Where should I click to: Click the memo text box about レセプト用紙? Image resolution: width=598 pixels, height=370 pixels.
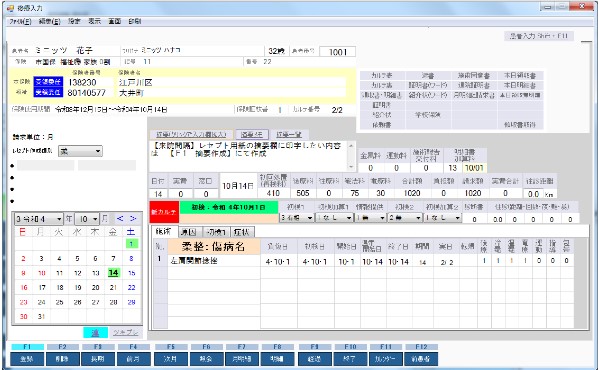coord(248,156)
